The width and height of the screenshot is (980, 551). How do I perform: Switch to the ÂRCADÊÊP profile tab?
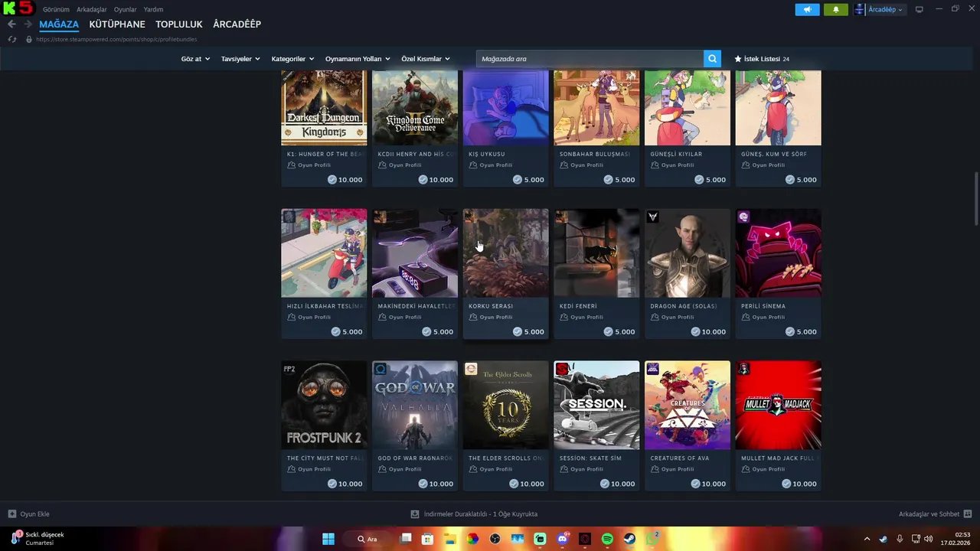point(237,24)
